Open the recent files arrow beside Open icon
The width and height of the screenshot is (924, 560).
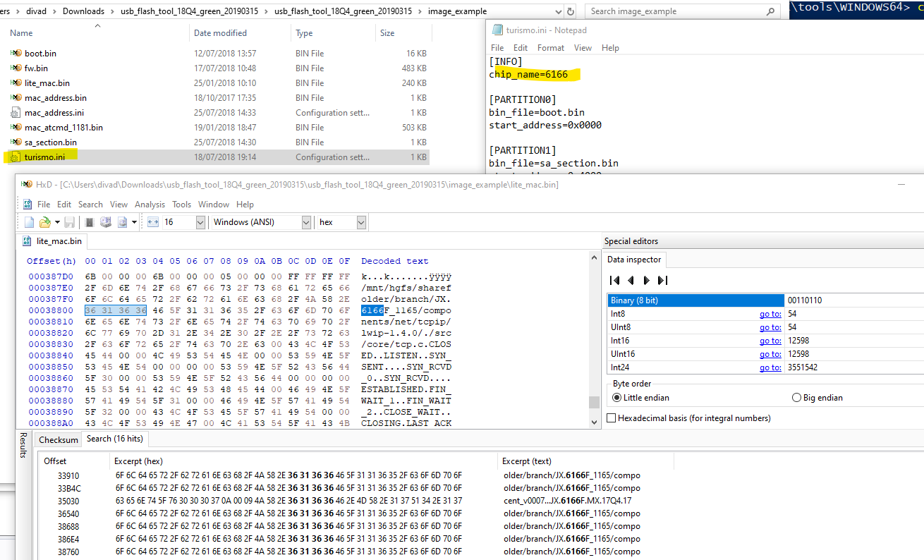tap(57, 223)
